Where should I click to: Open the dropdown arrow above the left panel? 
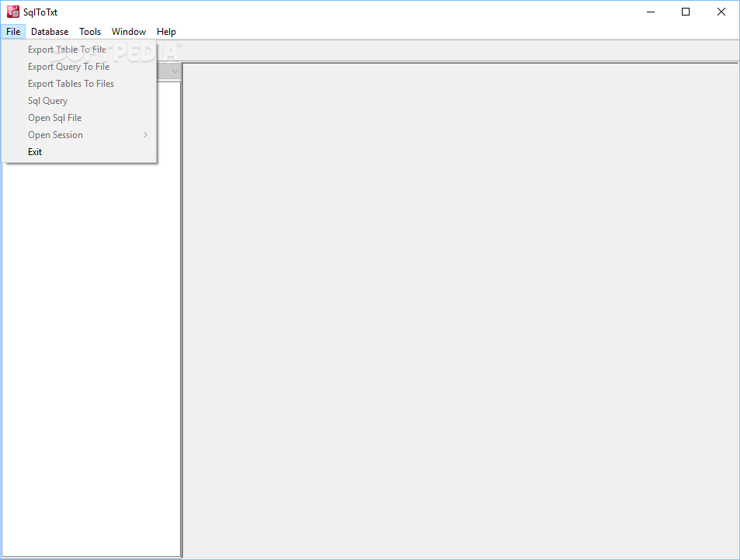click(175, 71)
